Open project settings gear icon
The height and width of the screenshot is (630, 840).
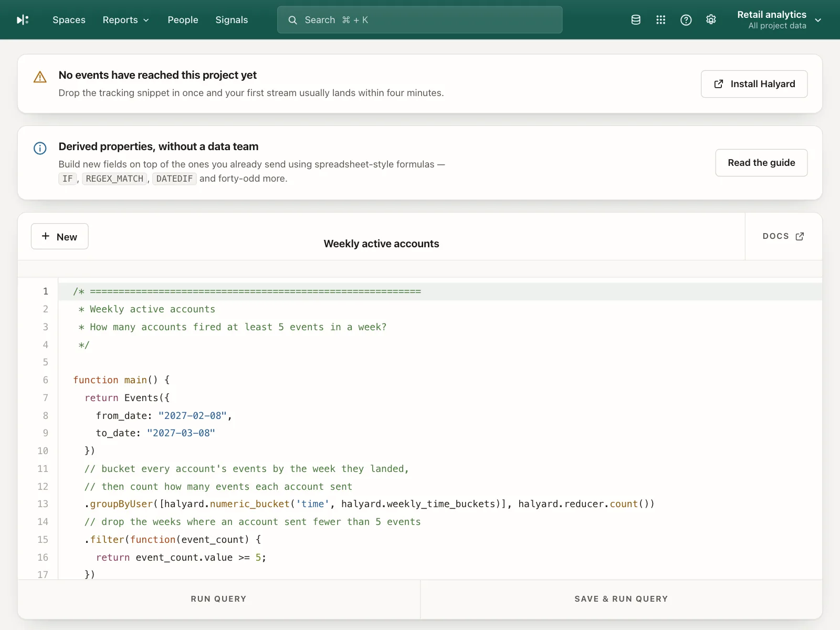[x=711, y=20]
